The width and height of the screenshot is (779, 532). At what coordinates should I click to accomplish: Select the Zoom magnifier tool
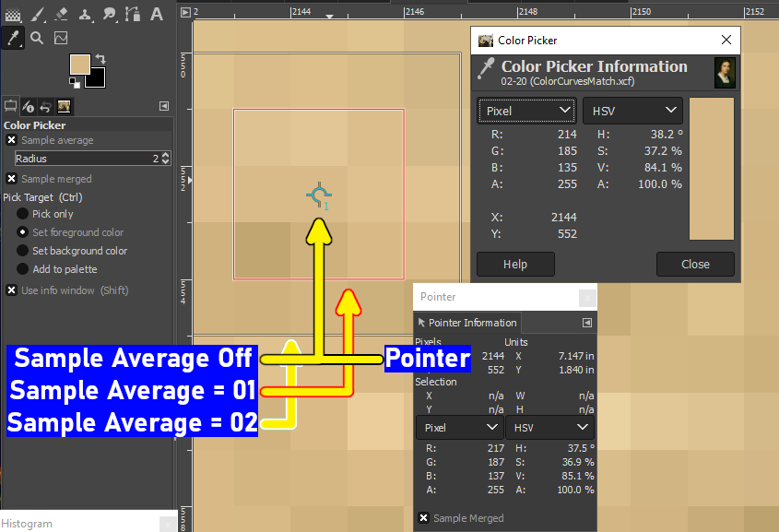pos(37,38)
